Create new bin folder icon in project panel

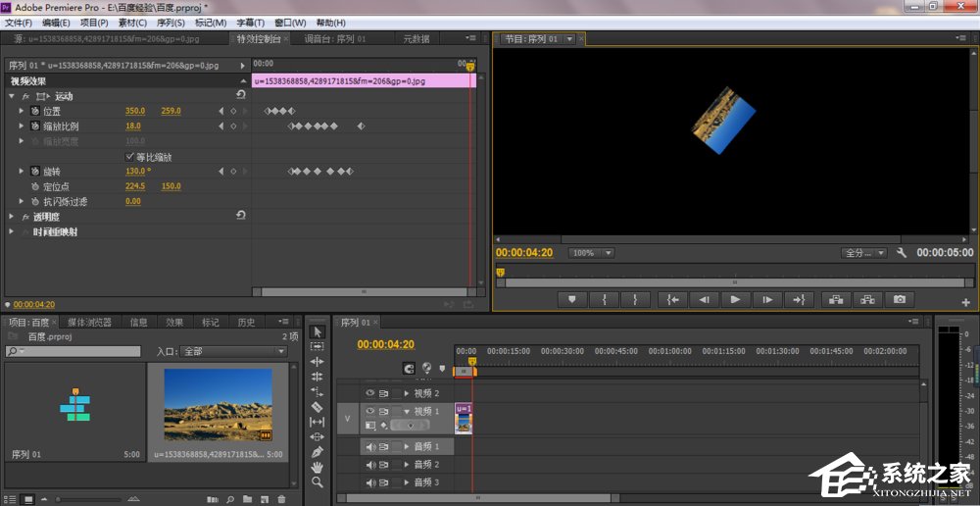click(x=248, y=498)
